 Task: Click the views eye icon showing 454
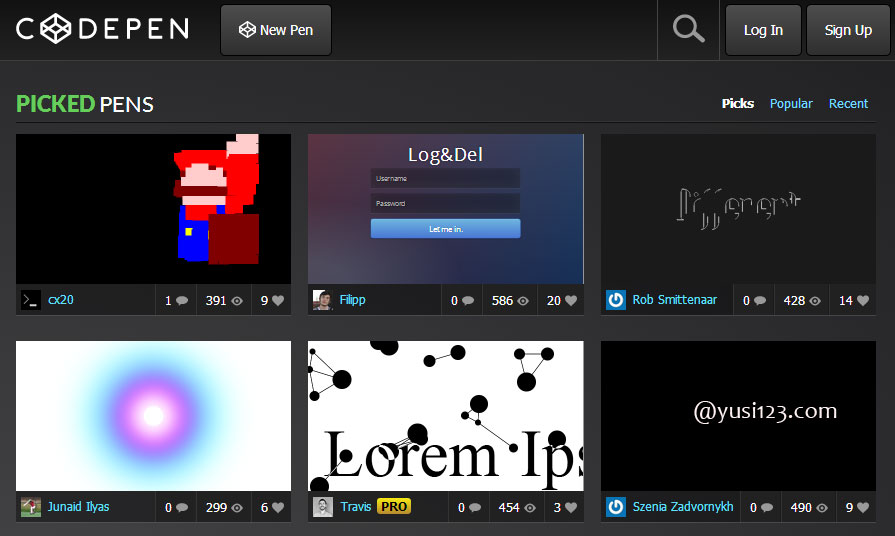tap(530, 508)
